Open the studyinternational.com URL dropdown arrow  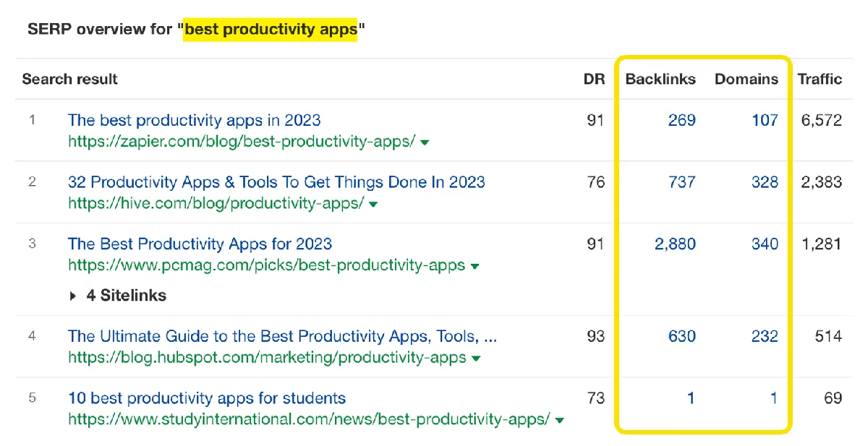560,420
